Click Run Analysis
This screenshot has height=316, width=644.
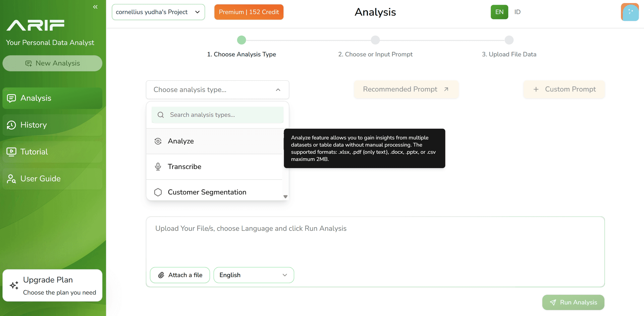(573, 303)
